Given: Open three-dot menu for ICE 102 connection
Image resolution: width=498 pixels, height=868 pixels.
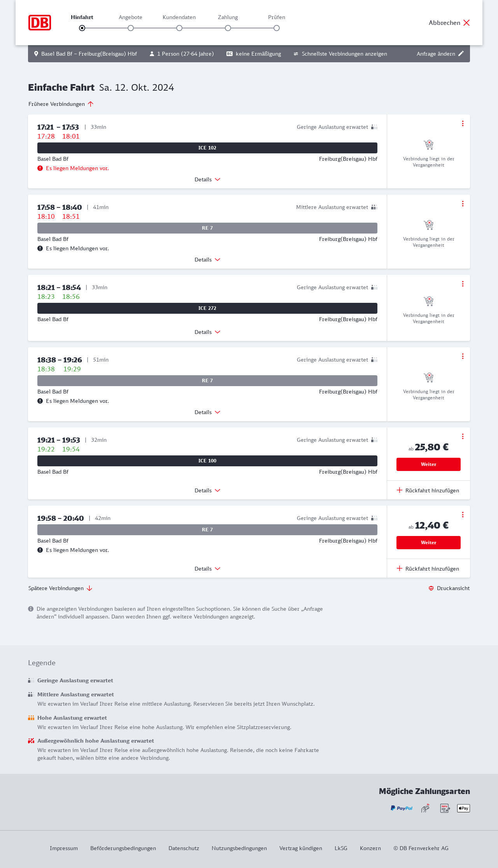Looking at the screenshot, I should (463, 123).
